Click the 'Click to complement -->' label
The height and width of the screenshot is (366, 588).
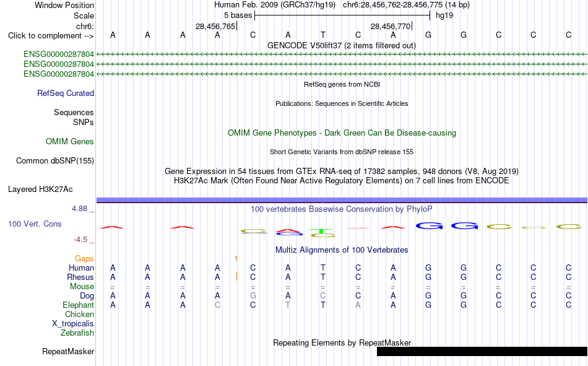click(51, 36)
